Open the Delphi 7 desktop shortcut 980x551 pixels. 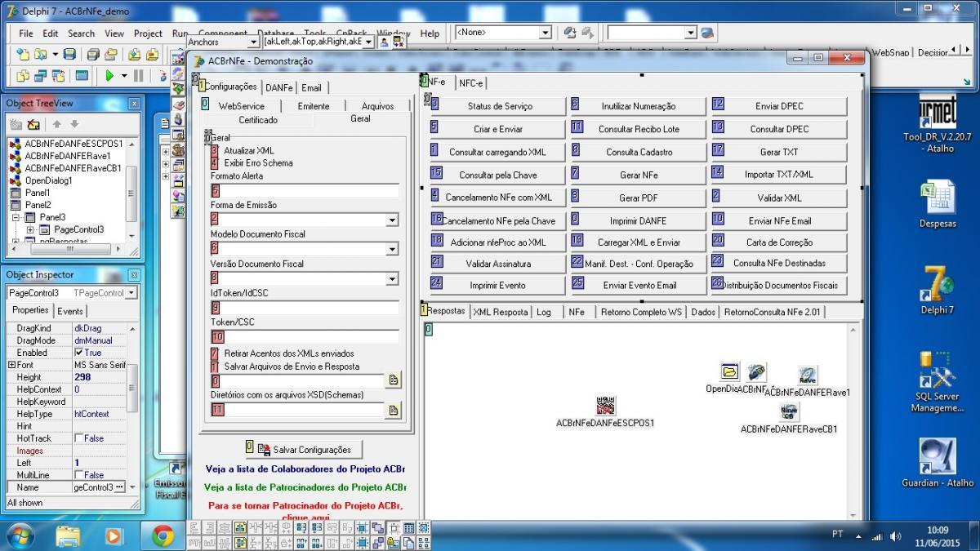point(938,290)
